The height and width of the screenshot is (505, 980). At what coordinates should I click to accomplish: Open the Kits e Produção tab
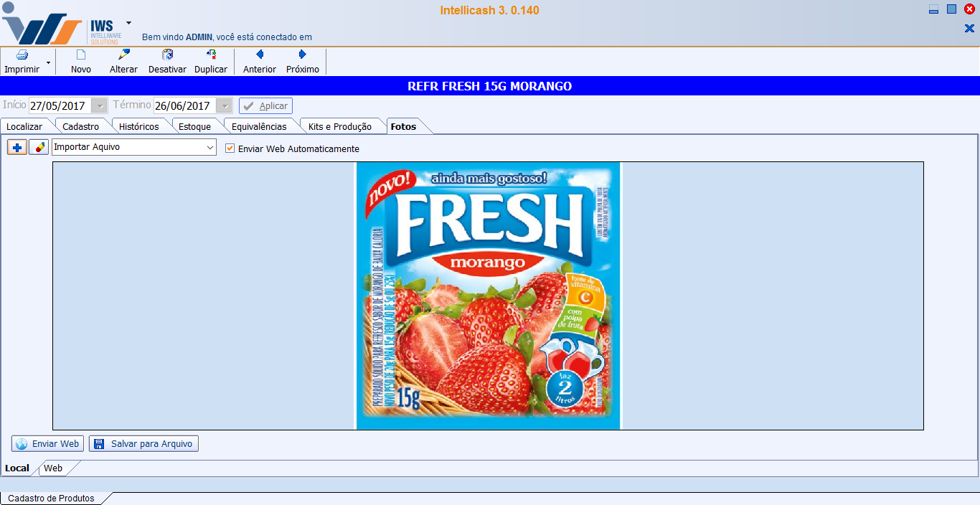340,126
